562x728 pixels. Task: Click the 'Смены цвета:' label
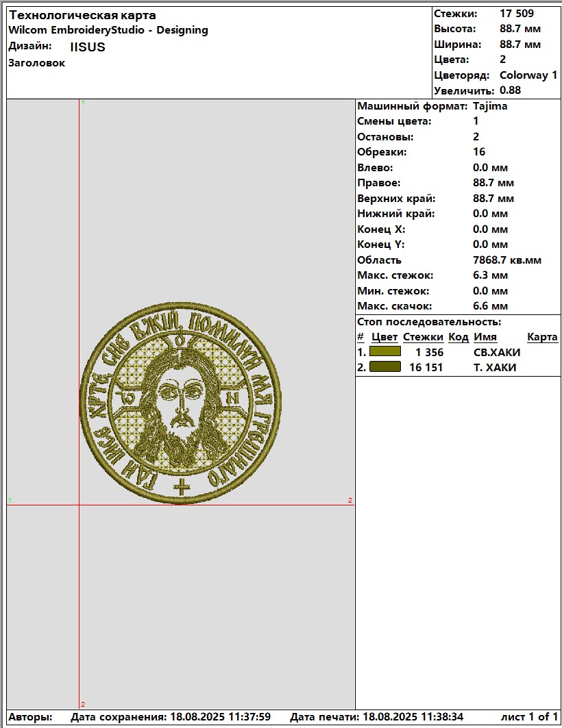(394, 121)
